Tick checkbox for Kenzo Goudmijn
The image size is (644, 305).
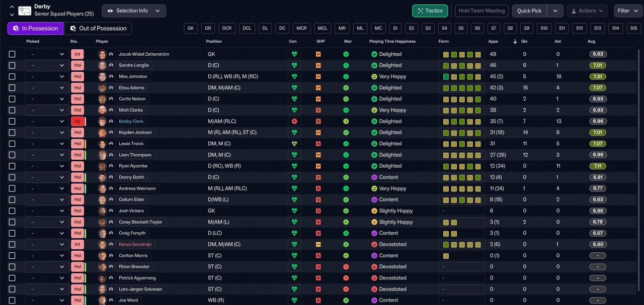pos(12,244)
